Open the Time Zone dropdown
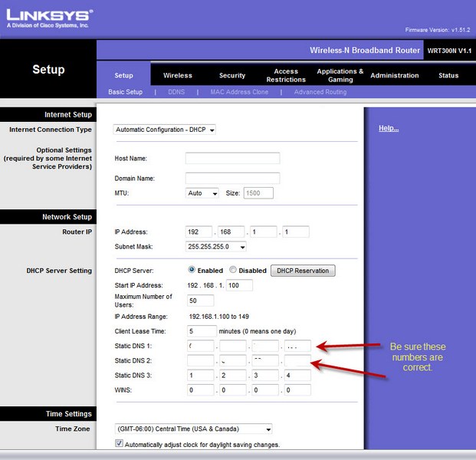This screenshot has height=460, width=476. click(x=192, y=429)
